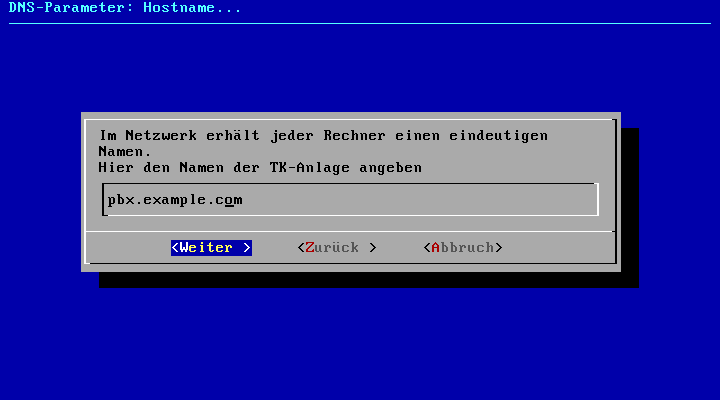Click the 'Hier den Namen der TK-Anlage angeben' prompt
Viewport: 720px width, 400px height.
click(260, 168)
